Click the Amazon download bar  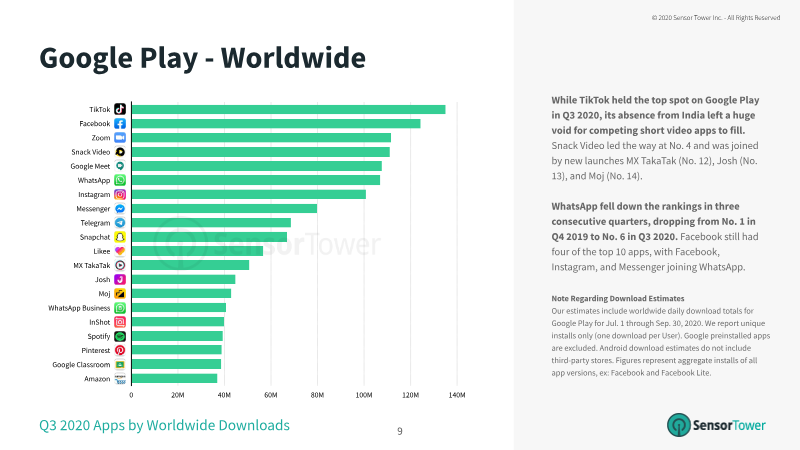point(174,379)
